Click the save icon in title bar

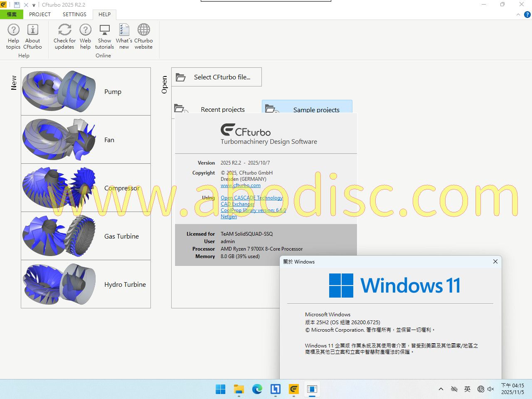click(17, 5)
